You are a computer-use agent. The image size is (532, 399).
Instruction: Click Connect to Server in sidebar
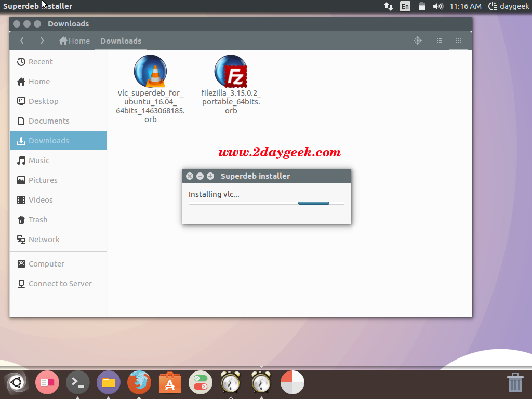58,283
